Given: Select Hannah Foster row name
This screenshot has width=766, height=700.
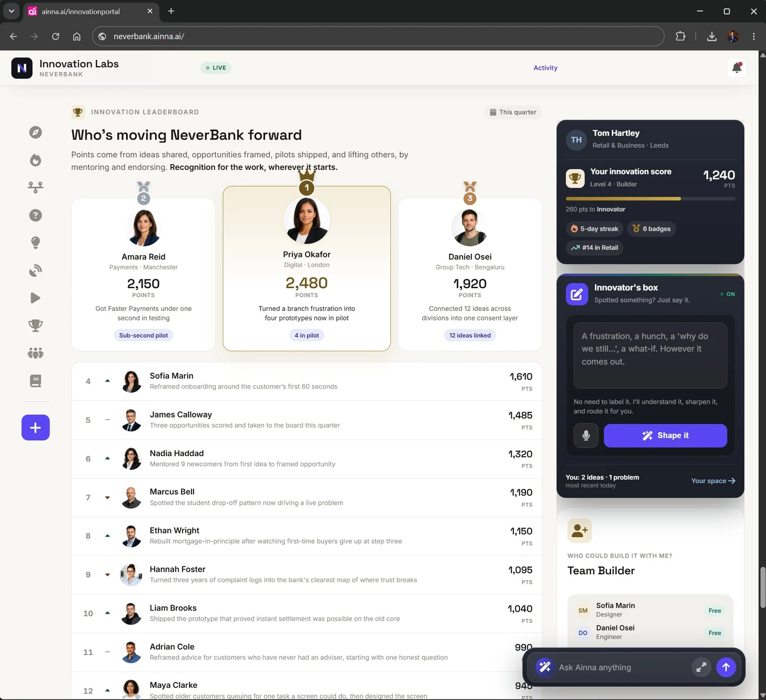Looking at the screenshot, I should point(178,570).
